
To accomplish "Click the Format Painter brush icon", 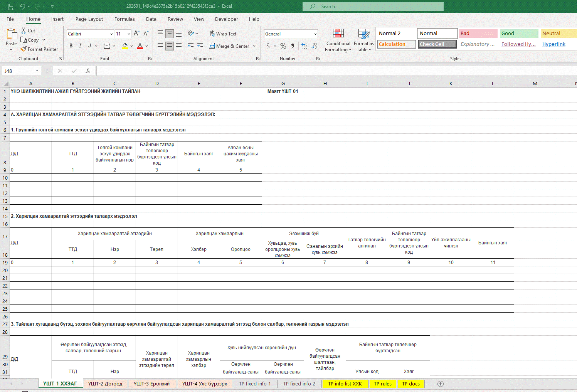I will tap(24, 49).
